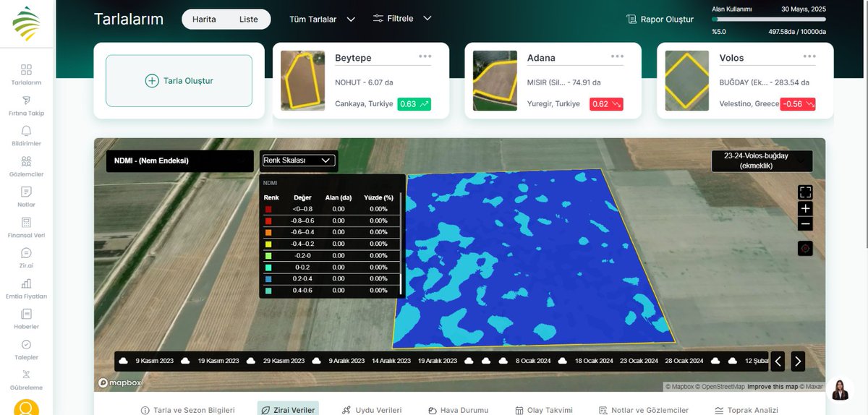
Task: Zoom in on the map
Action: [x=805, y=208]
